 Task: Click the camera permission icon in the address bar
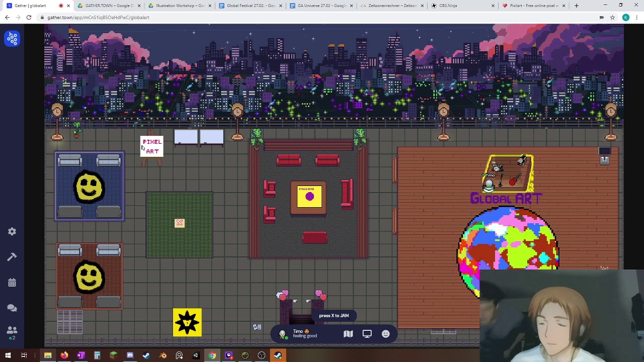[x=602, y=18]
